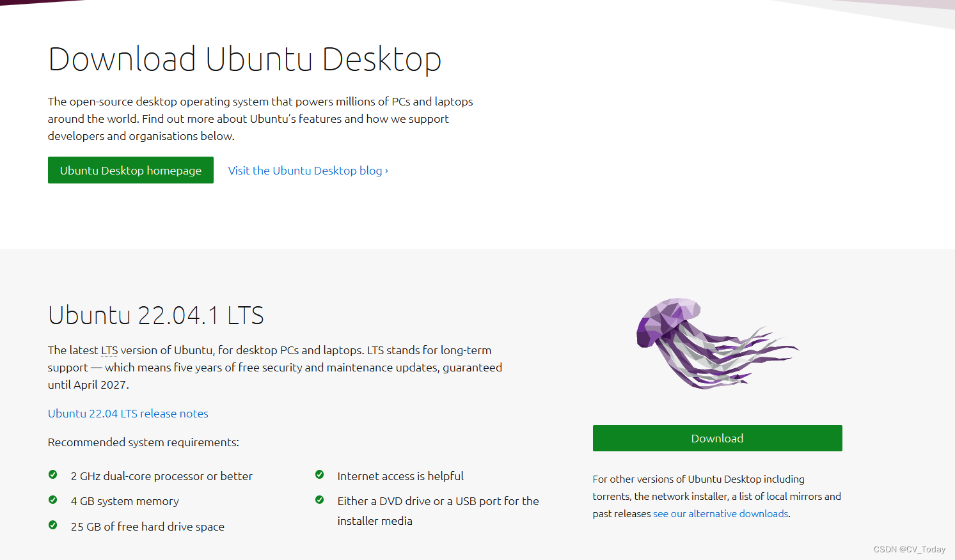Image resolution: width=955 pixels, height=560 pixels.
Task: Click the checkmark icon beside 25 GB hard drive space
Action: pos(53,525)
